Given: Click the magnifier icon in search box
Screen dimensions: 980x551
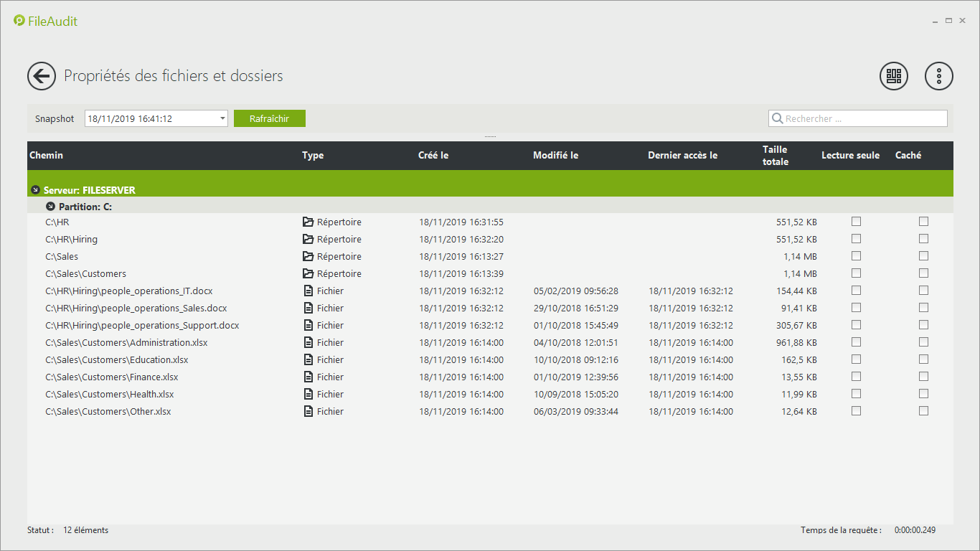Looking at the screenshot, I should tap(777, 119).
